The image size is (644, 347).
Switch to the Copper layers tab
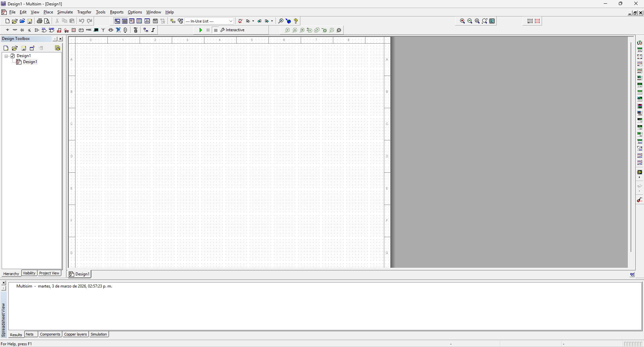coord(76,334)
